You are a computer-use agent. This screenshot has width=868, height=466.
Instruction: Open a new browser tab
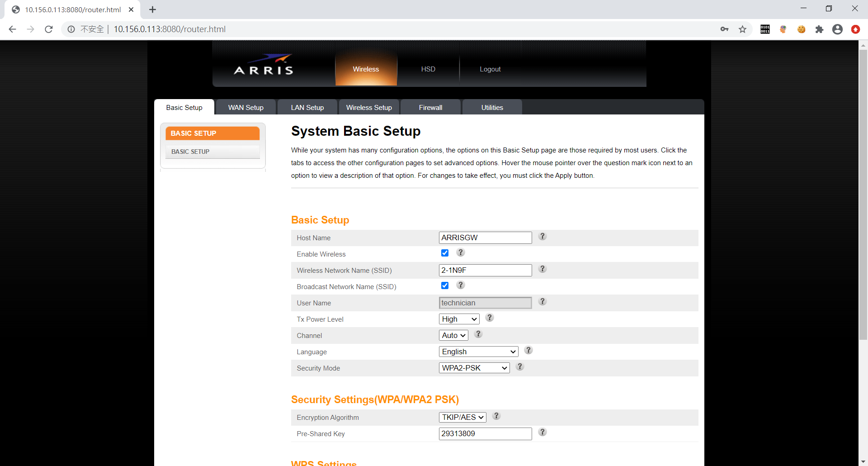(x=152, y=10)
